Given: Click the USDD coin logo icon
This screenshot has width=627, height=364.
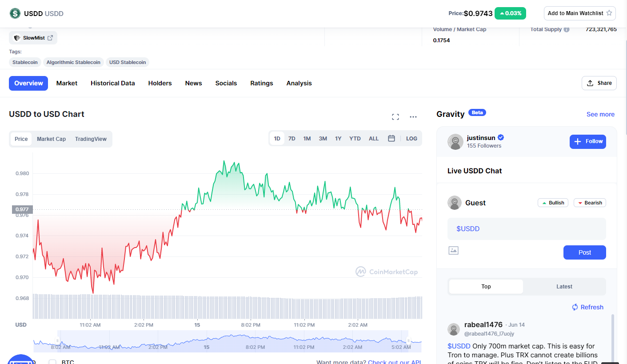Looking at the screenshot, I should (x=16, y=13).
